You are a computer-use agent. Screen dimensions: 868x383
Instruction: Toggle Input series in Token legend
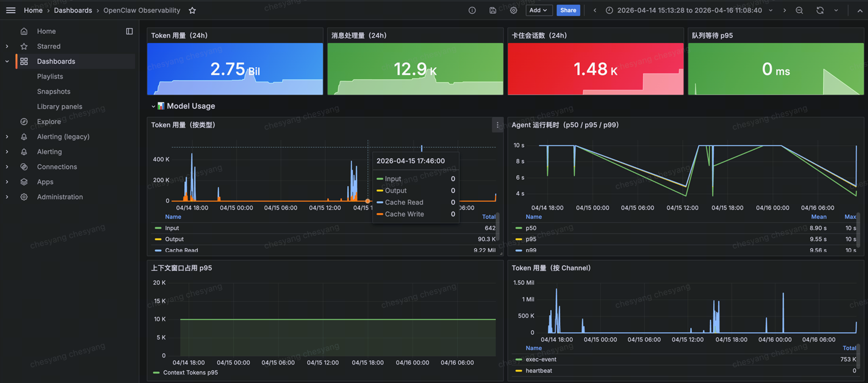(172, 228)
